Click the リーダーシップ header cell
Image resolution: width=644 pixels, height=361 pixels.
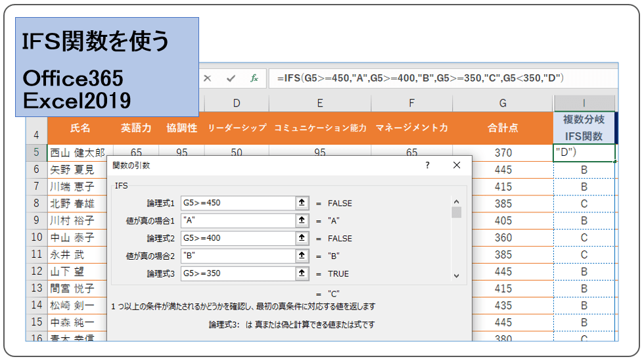pyautogui.click(x=237, y=128)
